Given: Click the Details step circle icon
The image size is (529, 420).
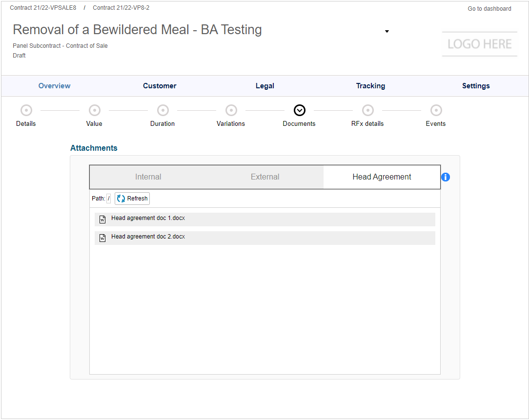Looking at the screenshot, I should (x=26, y=110).
